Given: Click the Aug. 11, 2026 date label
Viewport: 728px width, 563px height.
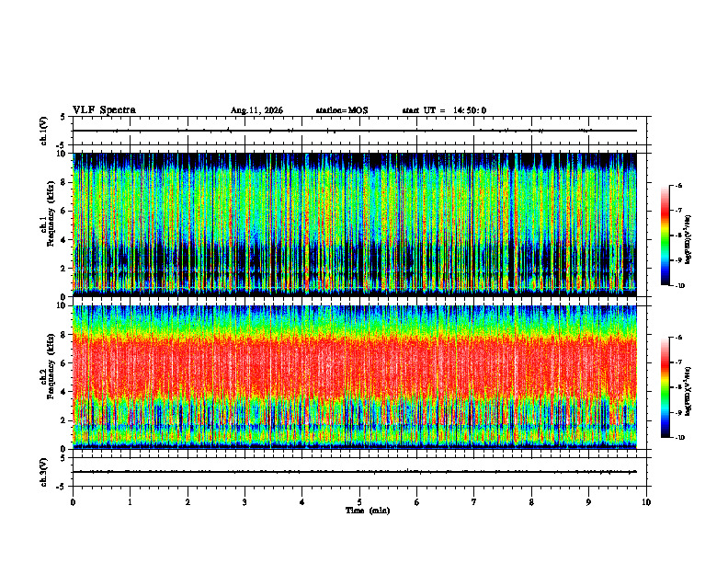Looking at the screenshot, I should 256,110.
